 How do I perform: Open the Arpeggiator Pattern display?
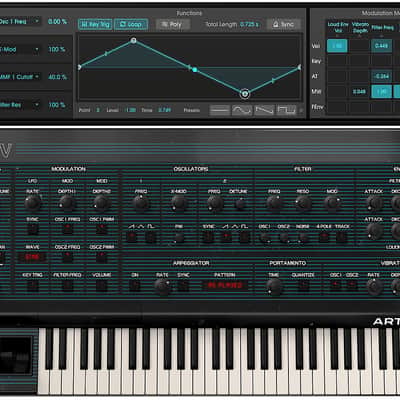(x=225, y=285)
